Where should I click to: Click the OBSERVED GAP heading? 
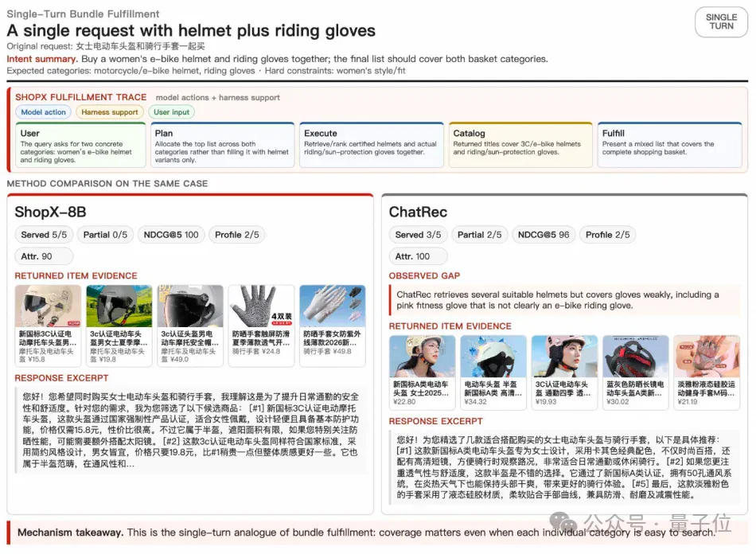[x=424, y=275]
